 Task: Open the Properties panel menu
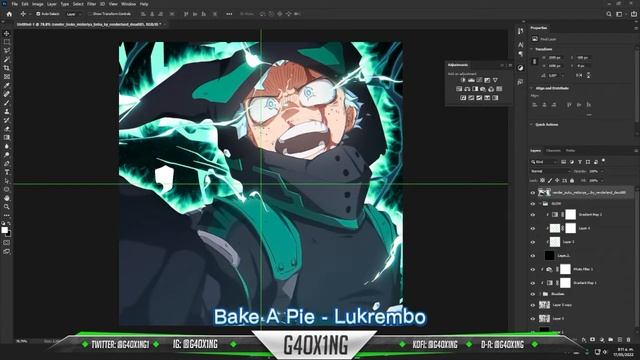click(x=636, y=28)
